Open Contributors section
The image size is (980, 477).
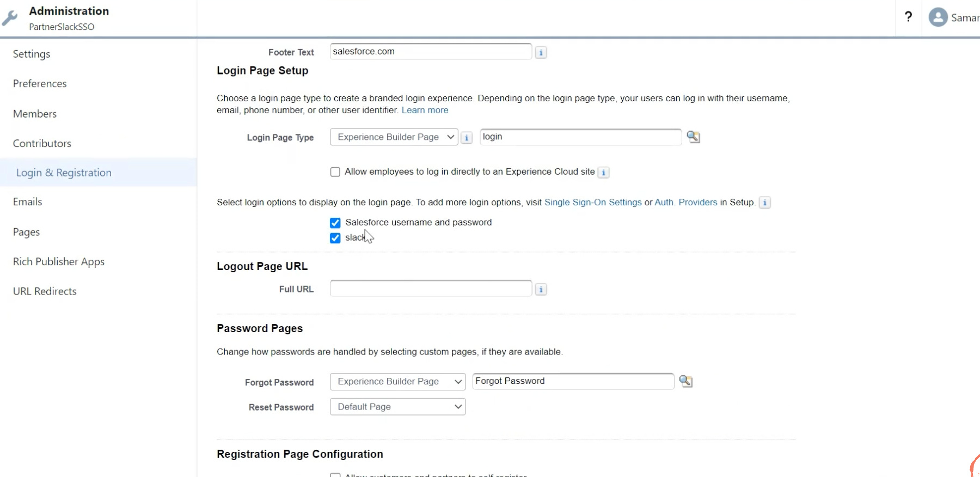tap(42, 143)
